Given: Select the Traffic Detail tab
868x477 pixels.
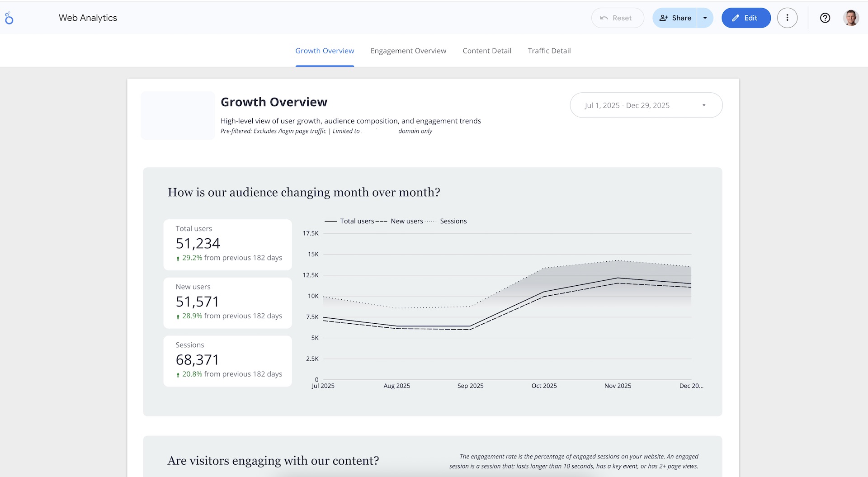Looking at the screenshot, I should coord(549,51).
